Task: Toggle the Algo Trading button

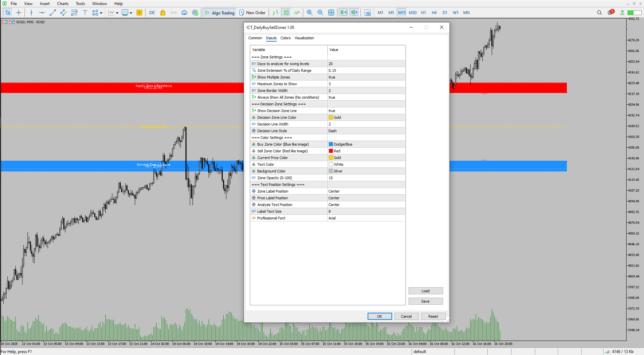Action: (220, 13)
